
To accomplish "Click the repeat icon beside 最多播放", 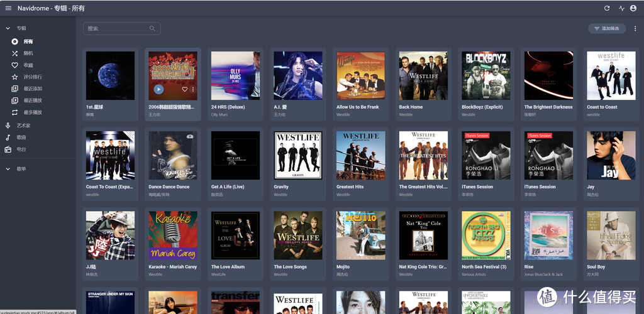I will coord(15,112).
